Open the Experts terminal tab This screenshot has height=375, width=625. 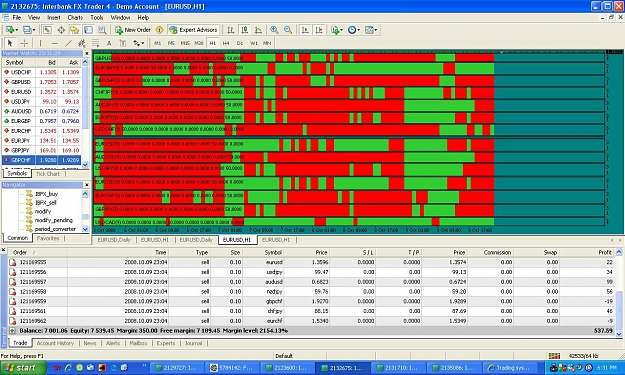166,343
